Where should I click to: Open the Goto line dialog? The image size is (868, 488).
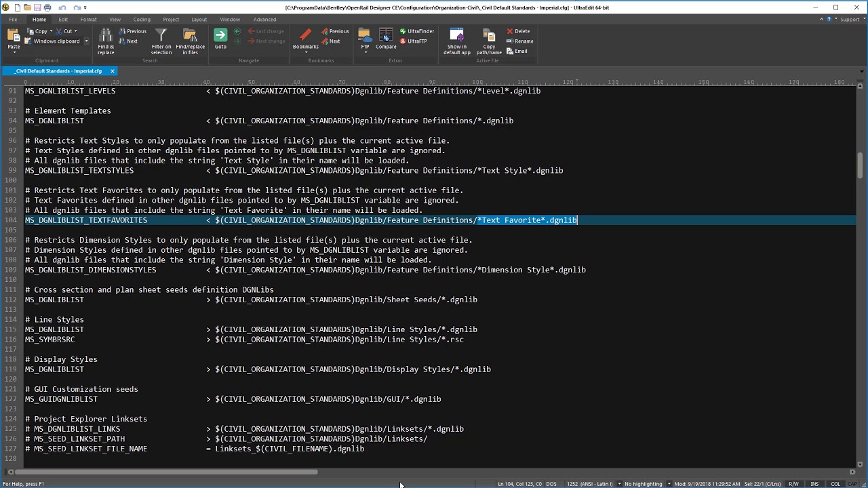point(220,39)
